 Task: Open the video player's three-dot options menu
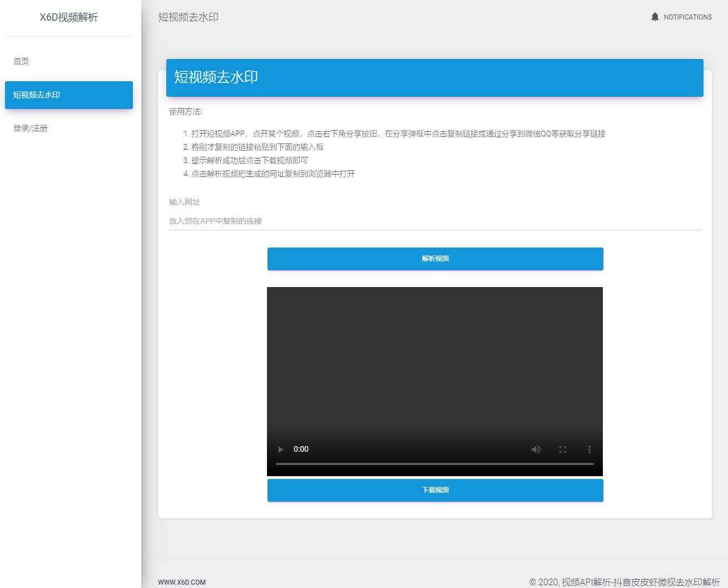click(589, 449)
